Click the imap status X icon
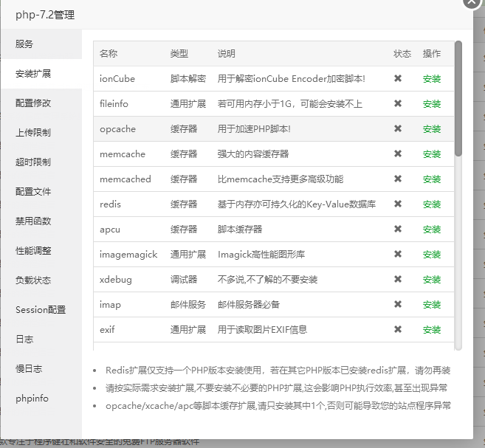The image size is (485, 448). click(x=398, y=304)
